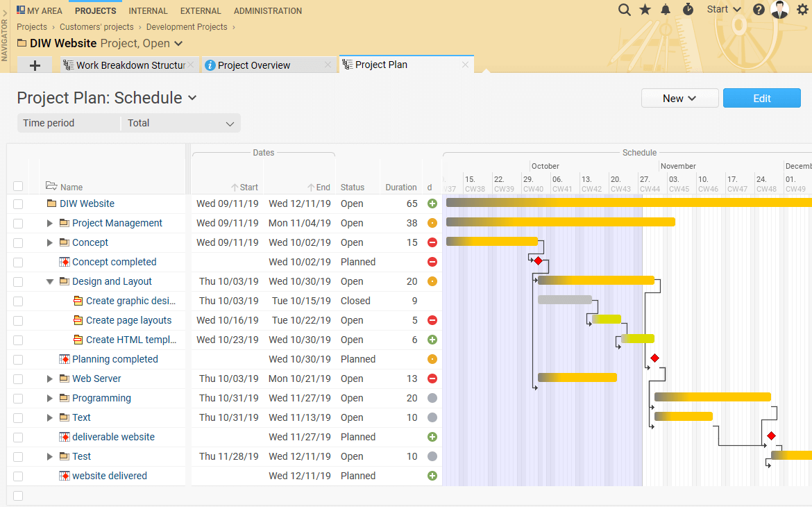Open the Project Plan: Schedule view dropdown
This screenshot has width=812, height=507.
tap(192, 97)
